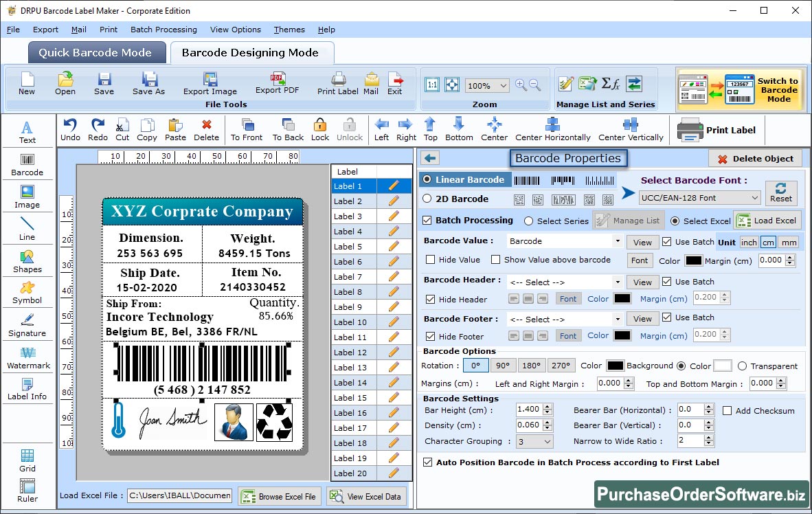
Task: Enable the Add Checksum checkbox
Action: (x=727, y=411)
